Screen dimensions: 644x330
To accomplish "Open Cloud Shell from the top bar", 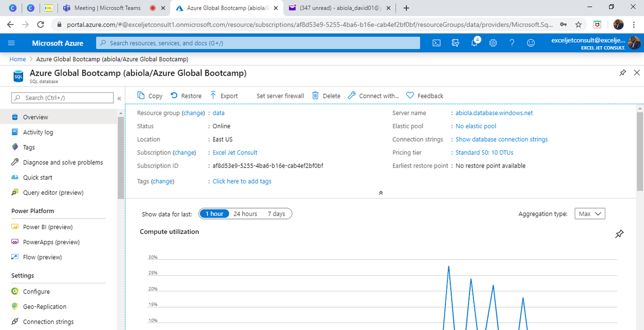I will tap(437, 43).
